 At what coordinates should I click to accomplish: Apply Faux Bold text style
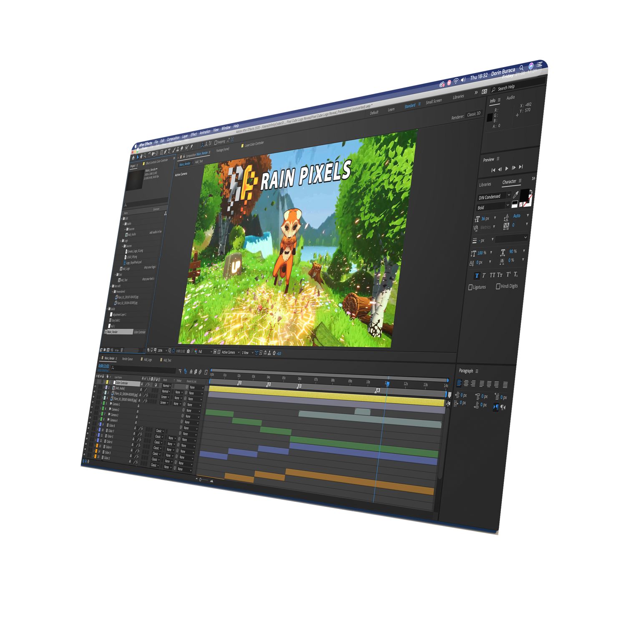pyautogui.click(x=477, y=276)
